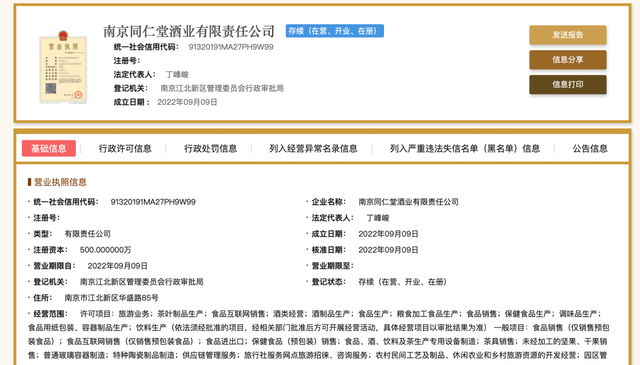Click 登记机关 value in details section
This screenshot has width=640, height=365.
[142, 282]
